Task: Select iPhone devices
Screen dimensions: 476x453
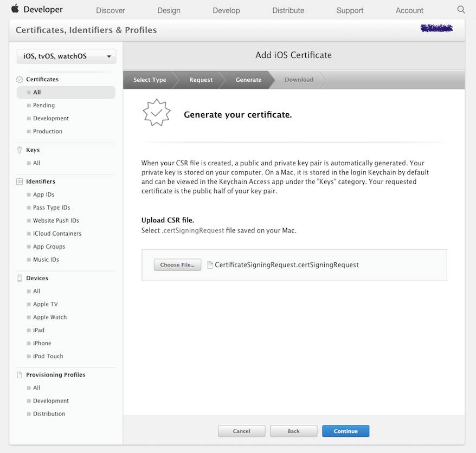Action: click(x=42, y=343)
